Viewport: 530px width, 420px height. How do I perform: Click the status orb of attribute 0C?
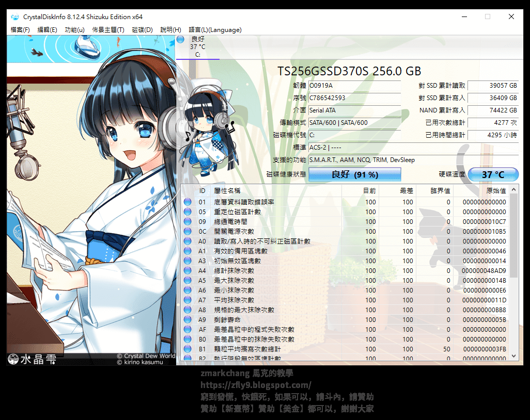188,231
